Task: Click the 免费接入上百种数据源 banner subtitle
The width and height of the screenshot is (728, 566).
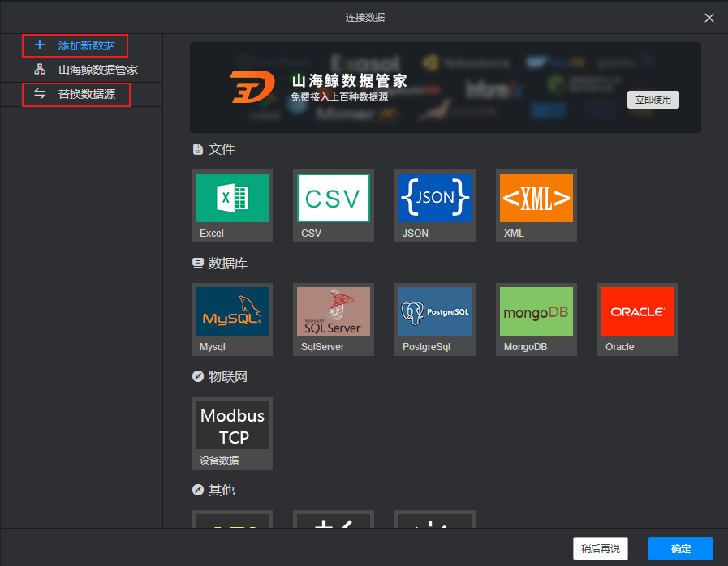Action: [x=339, y=97]
